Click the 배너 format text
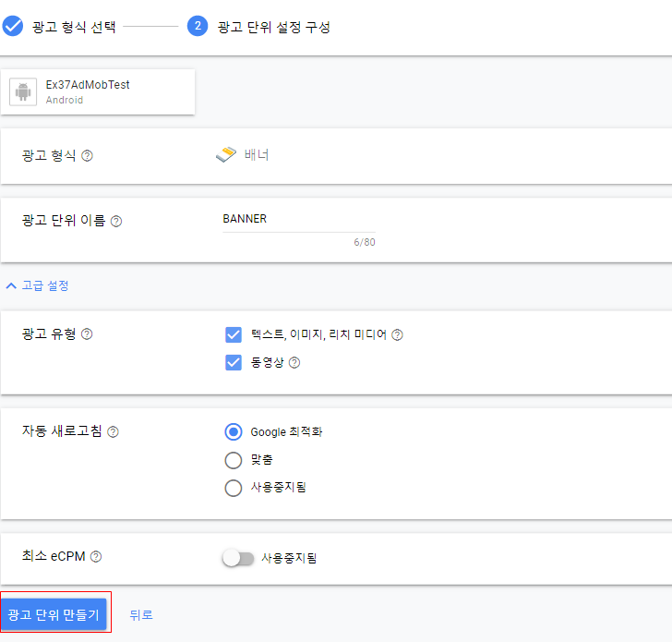The image size is (672, 642). [257, 154]
